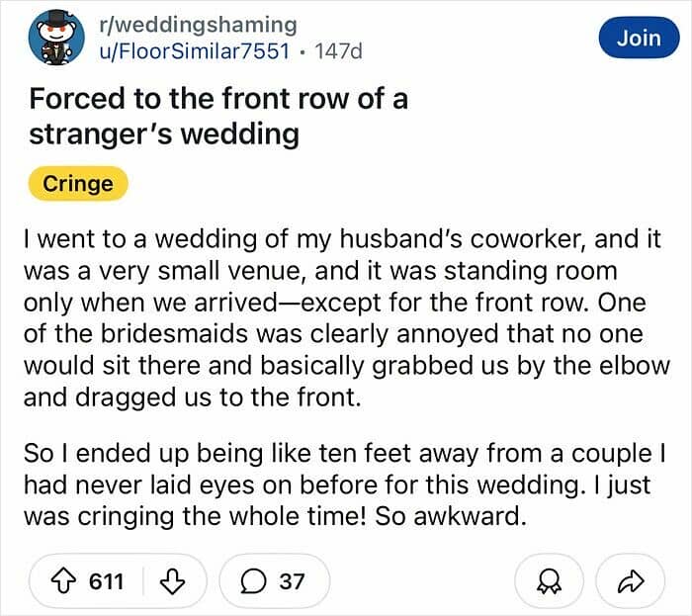This screenshot has width=692, height=616.
Task: View the profile of u/FloorSimilar7551
Action: [x=194, y=51]
